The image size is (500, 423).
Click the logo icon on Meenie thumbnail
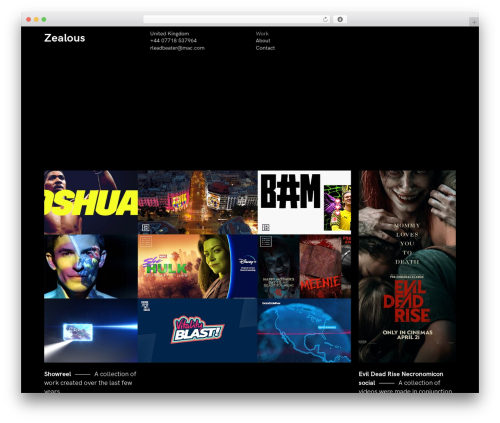266,241
